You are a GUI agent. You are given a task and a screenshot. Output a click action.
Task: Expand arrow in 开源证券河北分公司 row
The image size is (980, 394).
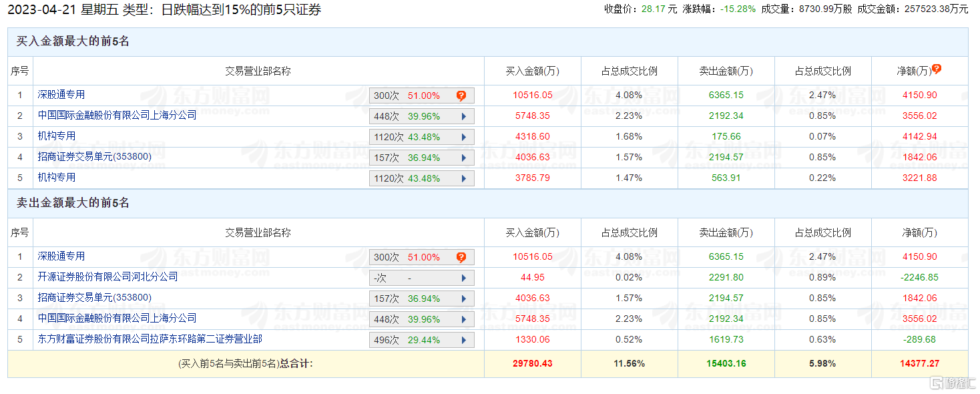pos(463,278)
